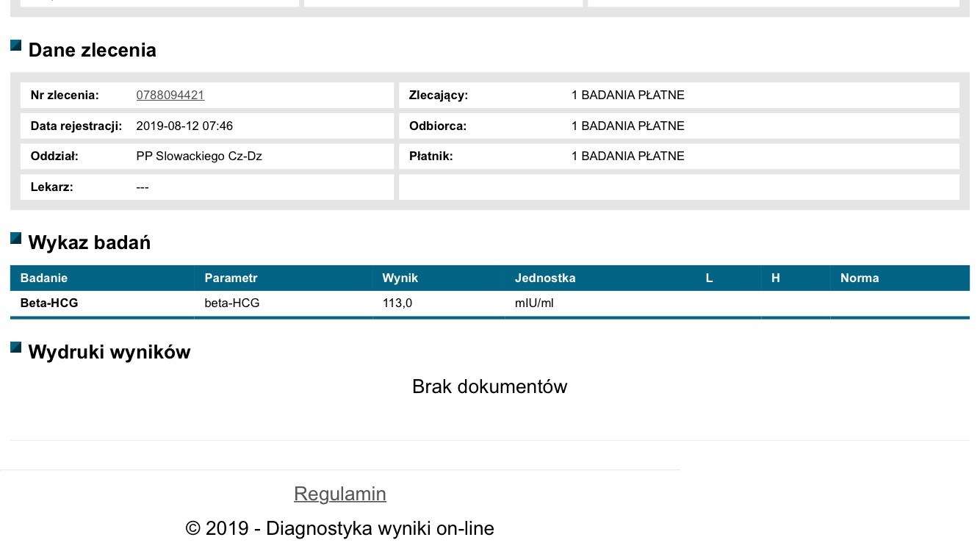Click the registration date 2019-08-12 07:46
This screenshot has height=551, width=980.
coord(184,126)
